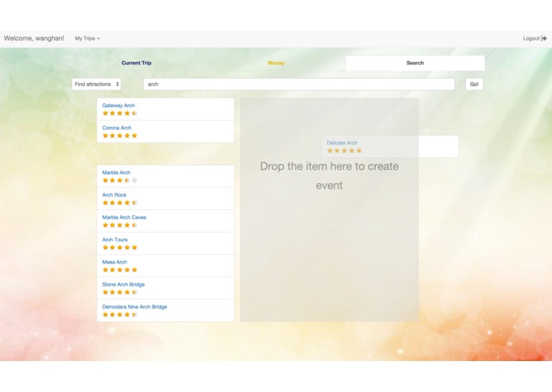
Task: Click the Mesa Arch star rating
Action: 120,270
